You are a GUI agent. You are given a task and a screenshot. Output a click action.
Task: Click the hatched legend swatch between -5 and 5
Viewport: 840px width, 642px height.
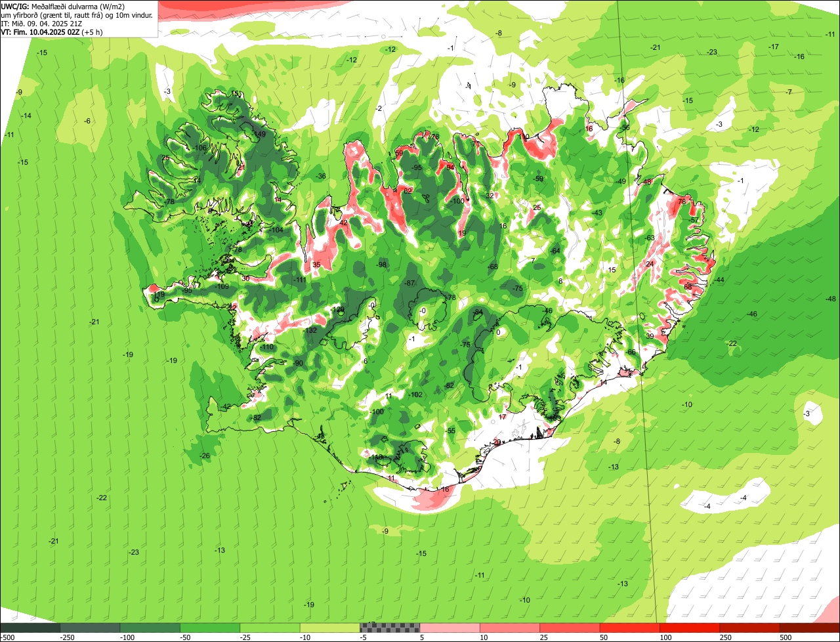coord(390,628)
